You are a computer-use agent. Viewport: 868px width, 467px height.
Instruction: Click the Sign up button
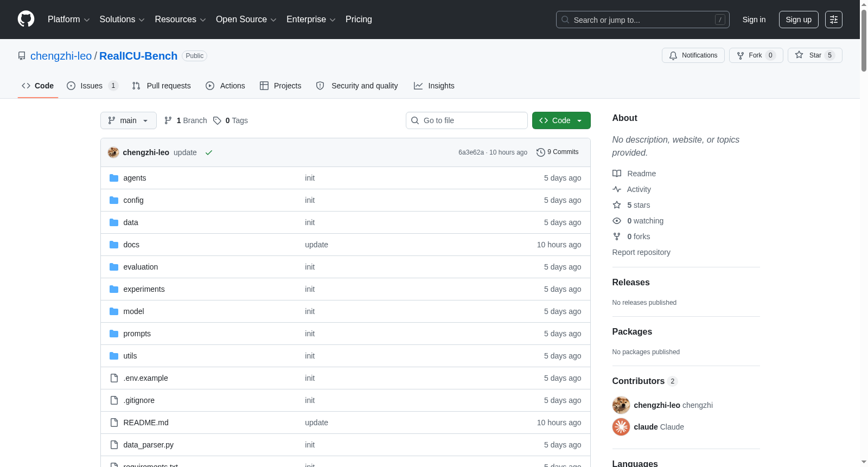799,20
